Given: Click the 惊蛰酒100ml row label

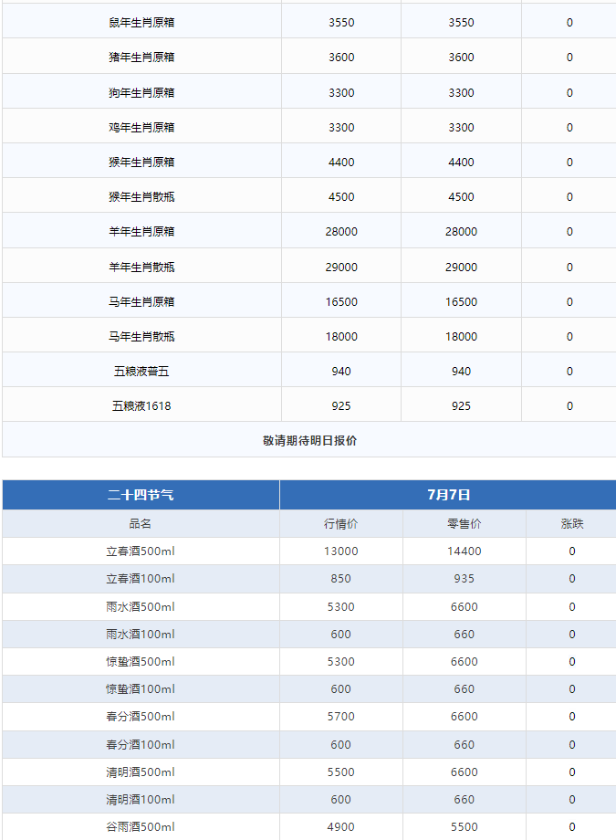Looking at the screenshot, I should 141,689.
